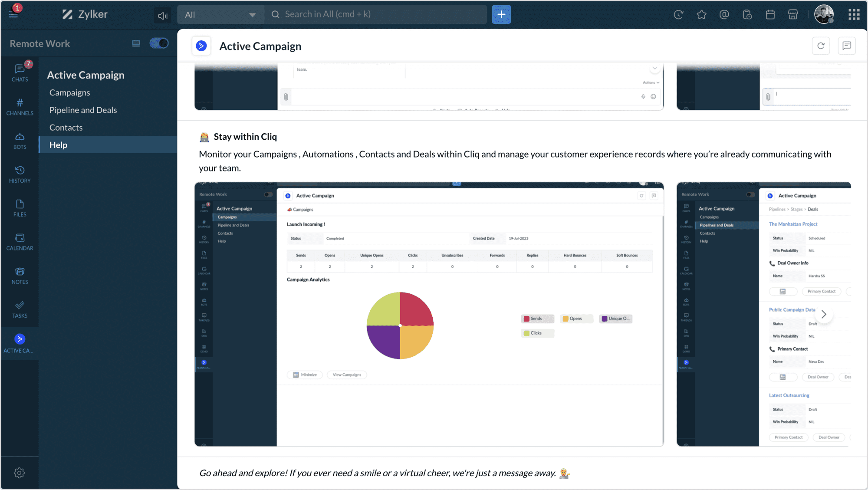Open the Campaigns dashboard screenshot thumbnail

click(429, 314)
